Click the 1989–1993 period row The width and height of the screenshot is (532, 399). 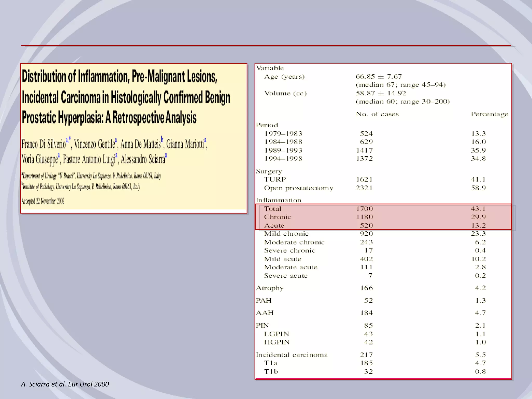pyautogui.click(x=283, y=150)
